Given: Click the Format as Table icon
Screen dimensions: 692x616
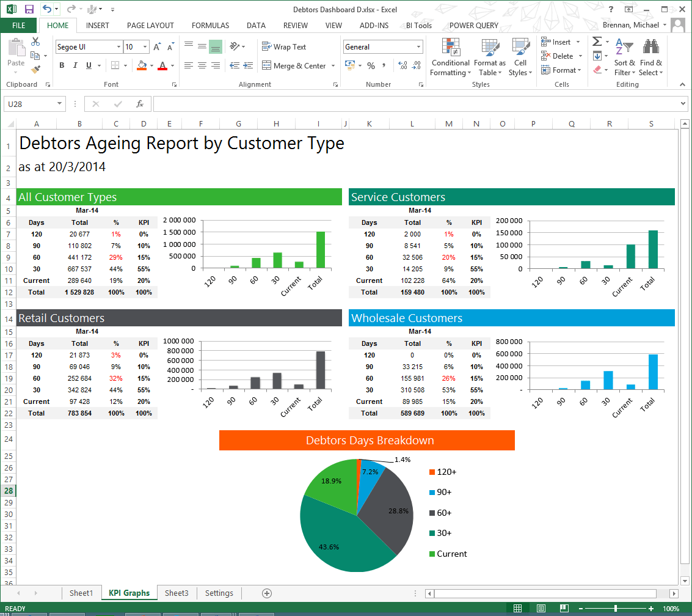Looking at the screenshot, I should point(490,58).
